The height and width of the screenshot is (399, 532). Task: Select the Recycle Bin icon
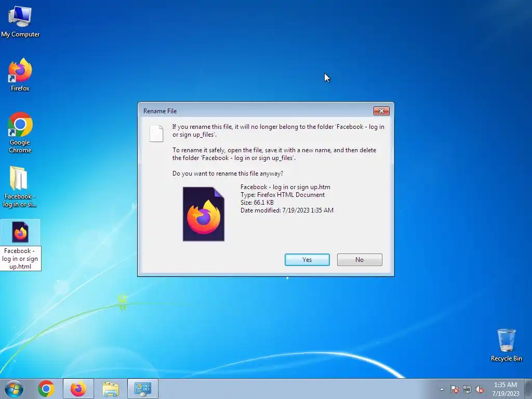click(506, 345)
